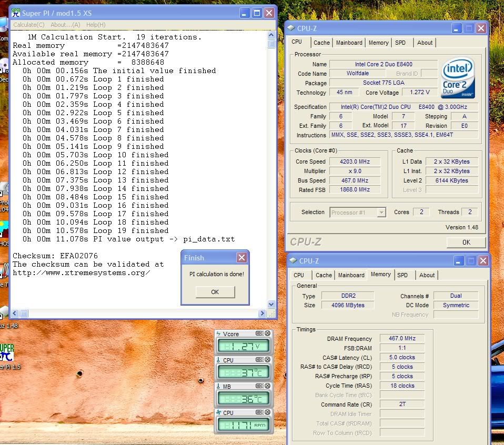The image size is (504, 445).
Task: Click the MB gadget thermometer icon
Action: (x=218, y=386)
